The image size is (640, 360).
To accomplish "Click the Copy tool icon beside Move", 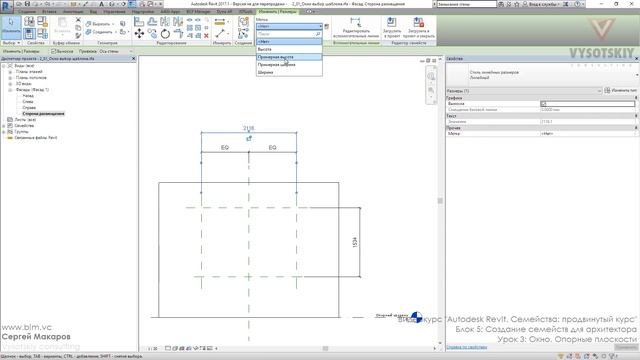I will click(x=152, y=33).
